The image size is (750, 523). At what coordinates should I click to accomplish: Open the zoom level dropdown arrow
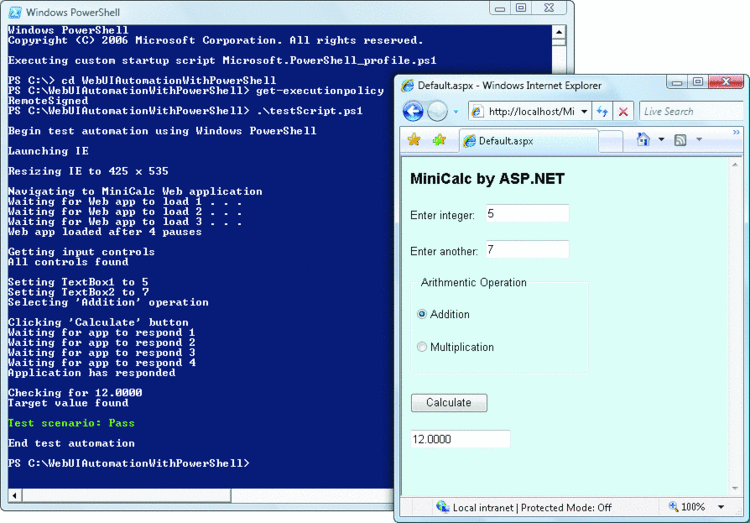[721, 507]
